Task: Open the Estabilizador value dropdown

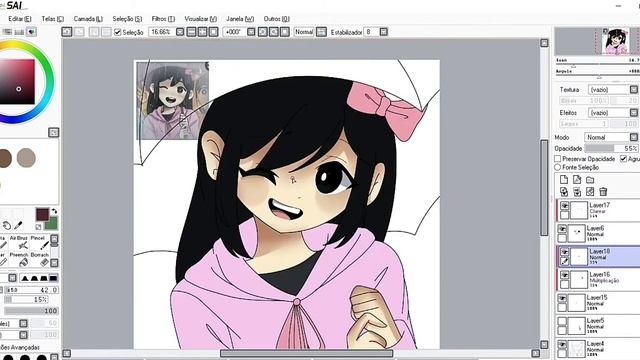Action: (384, 32)
